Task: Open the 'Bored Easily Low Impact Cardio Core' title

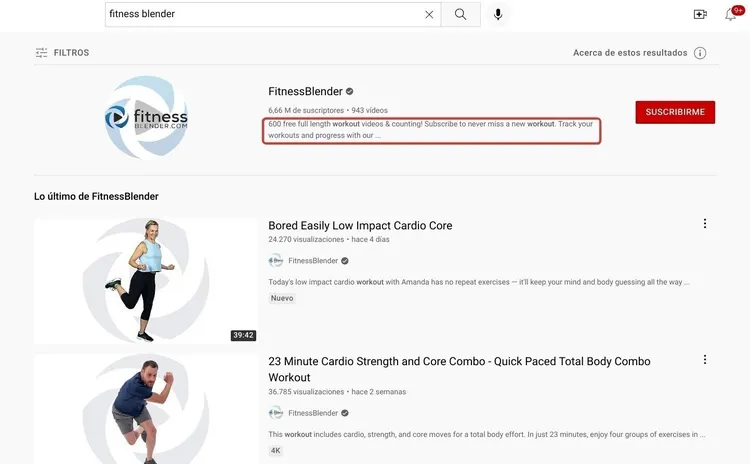Action: pos(360,225)
